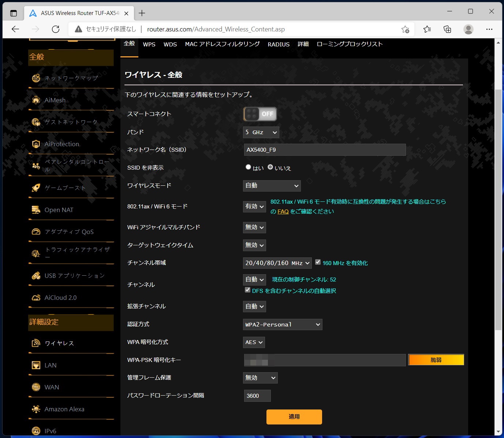Open WiFi Agile Multiband dropdown

point(254,227)
